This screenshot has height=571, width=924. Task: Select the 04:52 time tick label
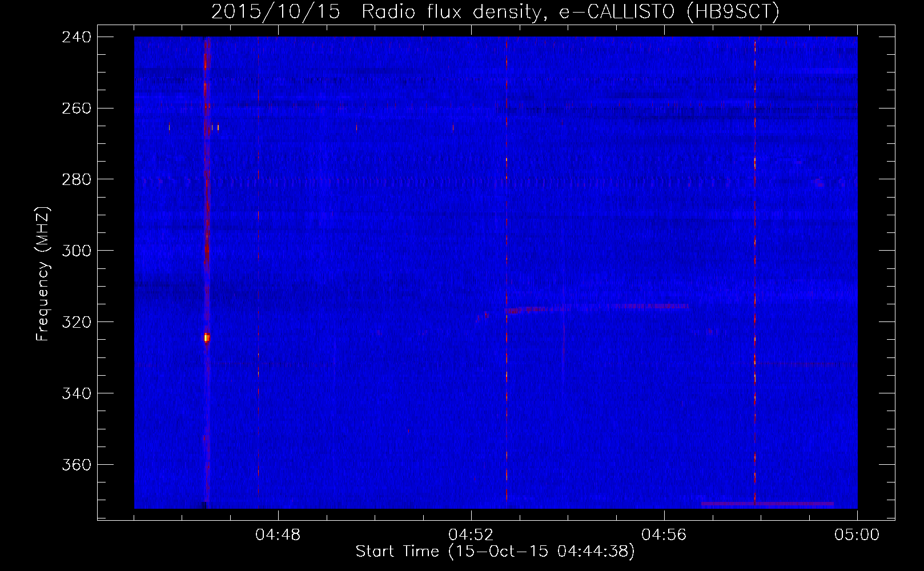(x=471, y=535)
